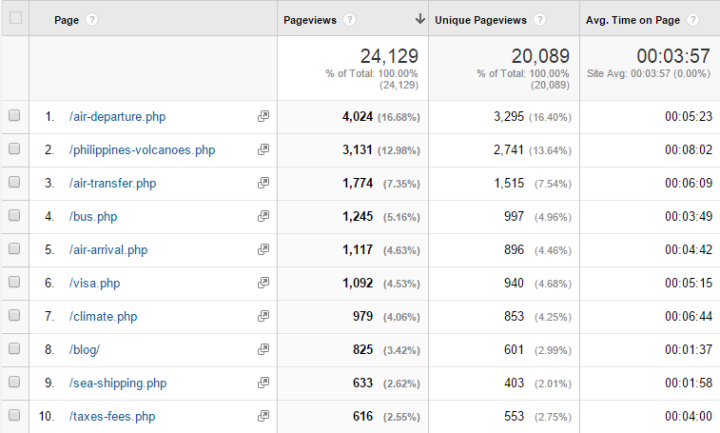Show help for Unique Pageviews column
The width and height of the screenshot is (720, 433).
tap(539, 20)
